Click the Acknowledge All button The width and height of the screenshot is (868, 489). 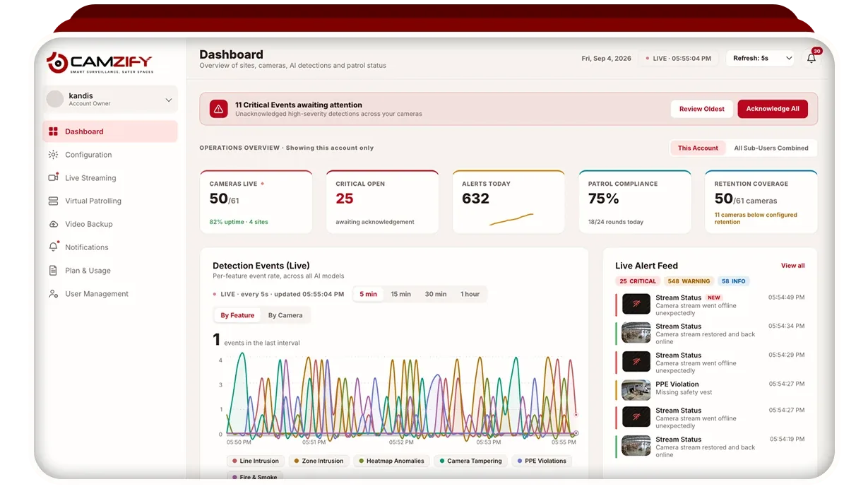point(773,109)
